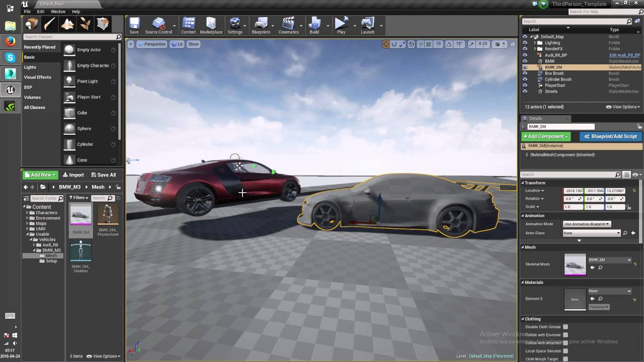Open the File menu
Image resolution: width=644 pixels, height=362 pixels.
[27, 12]
